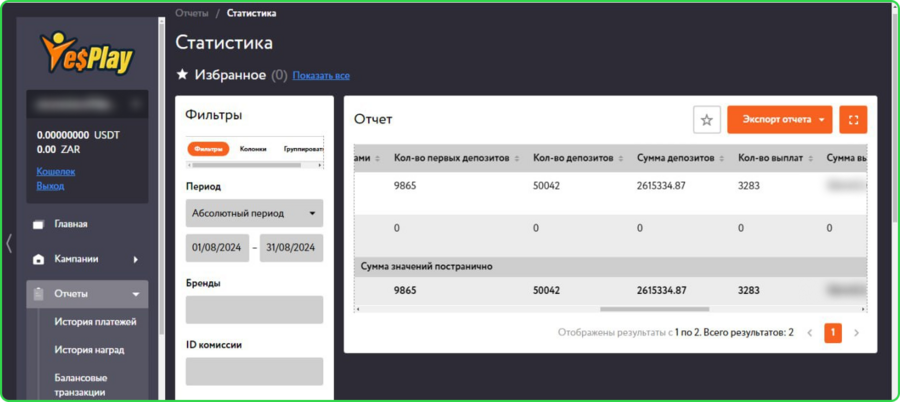Open Экспорт отчета dropdown
The image size is (900, 402).
point(779,120)
